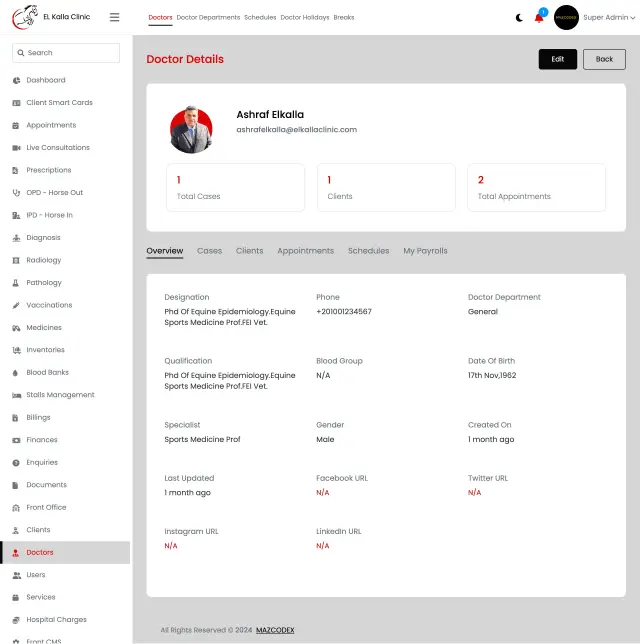
Task: Click the Services briefcase icon
Action: [x=16, y=598]
